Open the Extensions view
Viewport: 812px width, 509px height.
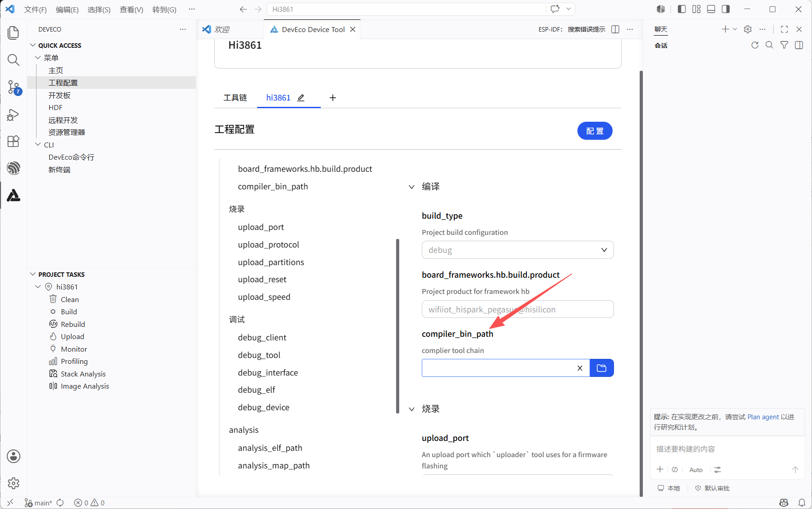(14, 142)
